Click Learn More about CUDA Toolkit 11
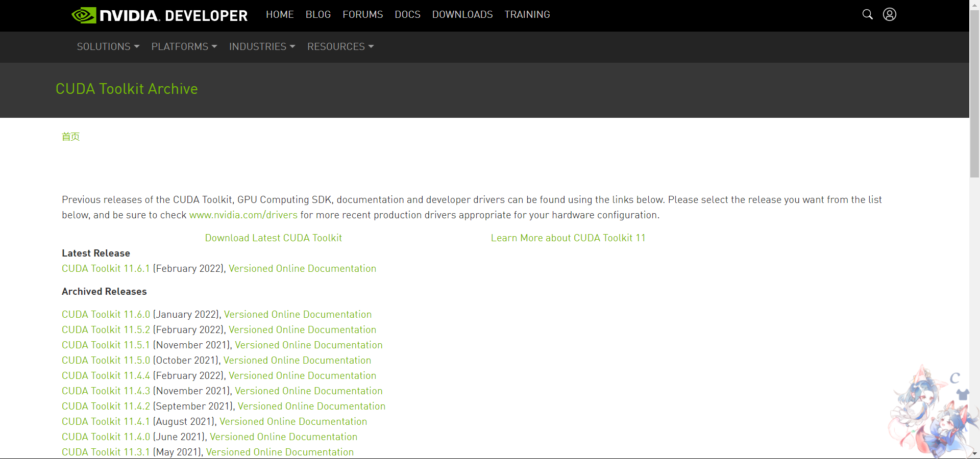 pos(568,238)
